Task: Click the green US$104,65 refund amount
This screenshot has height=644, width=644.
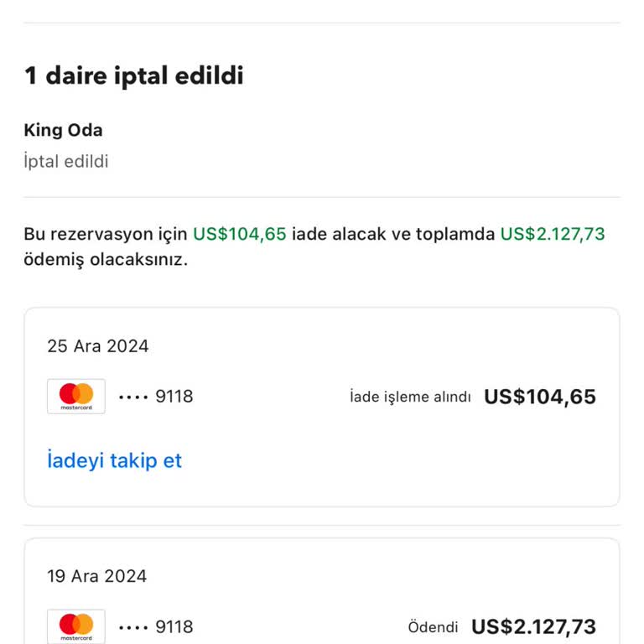Action: (240, 234)
